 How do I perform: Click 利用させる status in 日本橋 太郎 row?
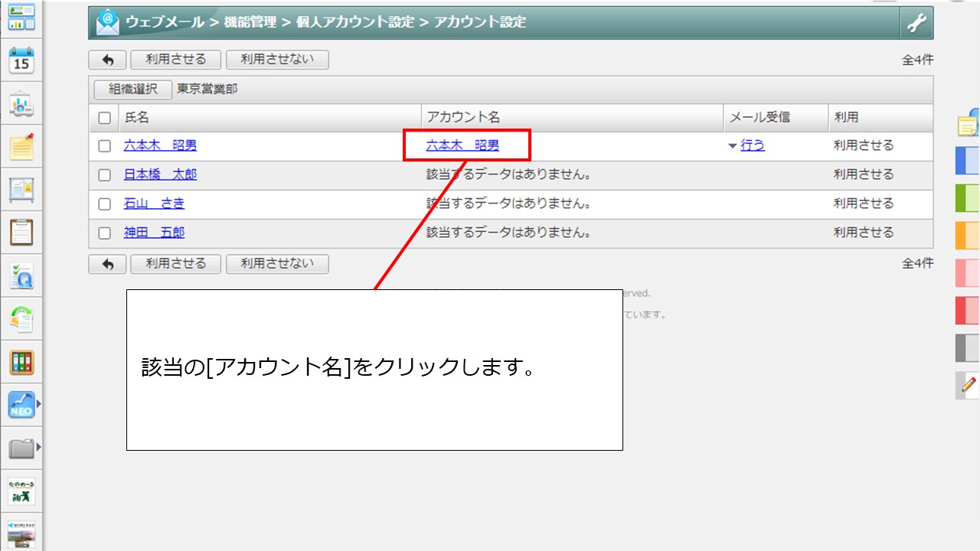864,174
